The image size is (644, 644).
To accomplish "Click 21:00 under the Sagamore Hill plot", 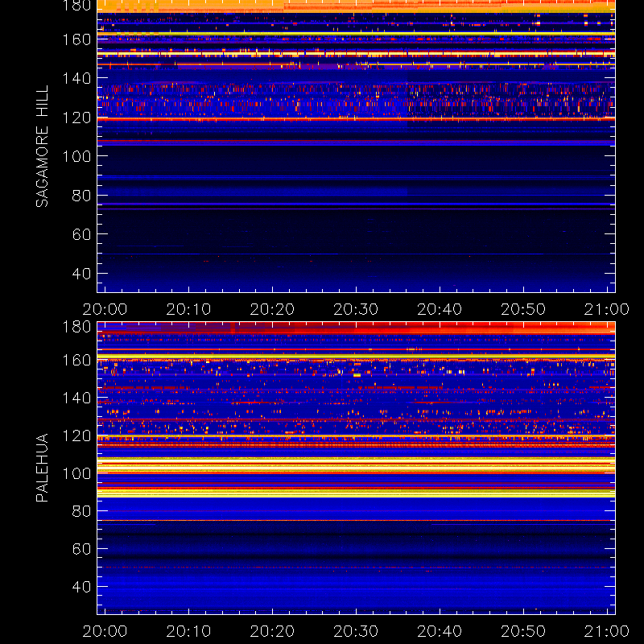I will (x=607, y=309).
